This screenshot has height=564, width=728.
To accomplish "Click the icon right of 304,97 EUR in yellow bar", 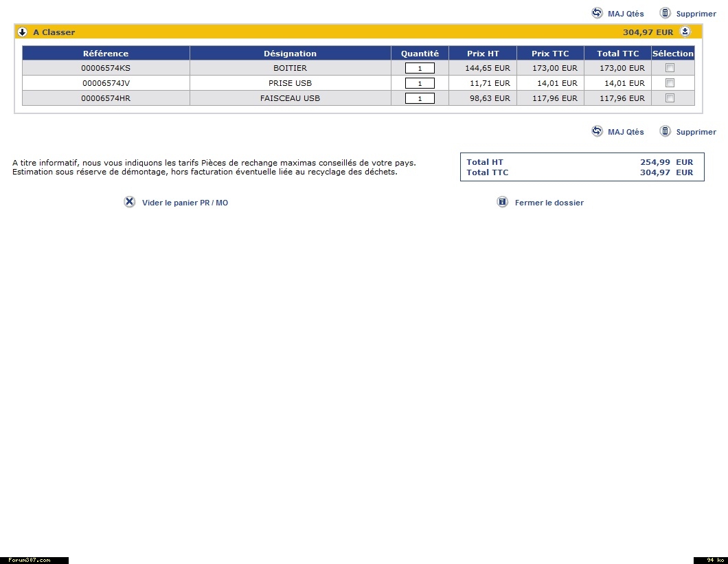I will tap(685, 32).
